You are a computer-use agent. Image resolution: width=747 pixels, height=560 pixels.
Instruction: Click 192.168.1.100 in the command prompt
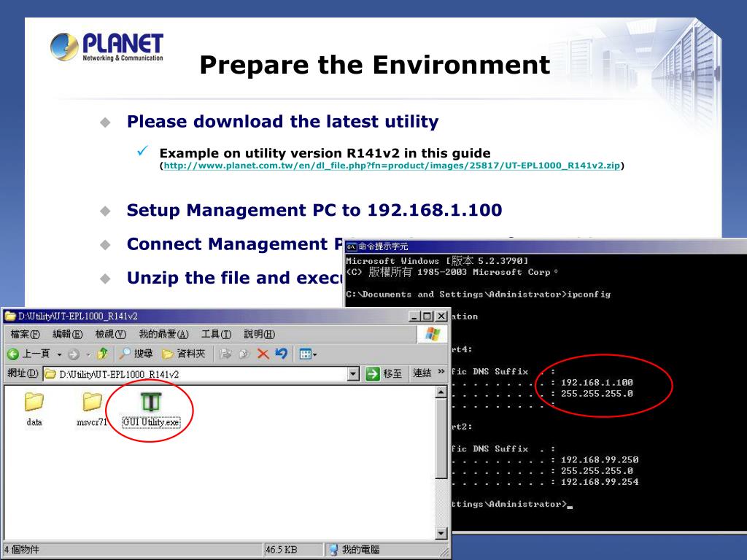pos(597,382)
